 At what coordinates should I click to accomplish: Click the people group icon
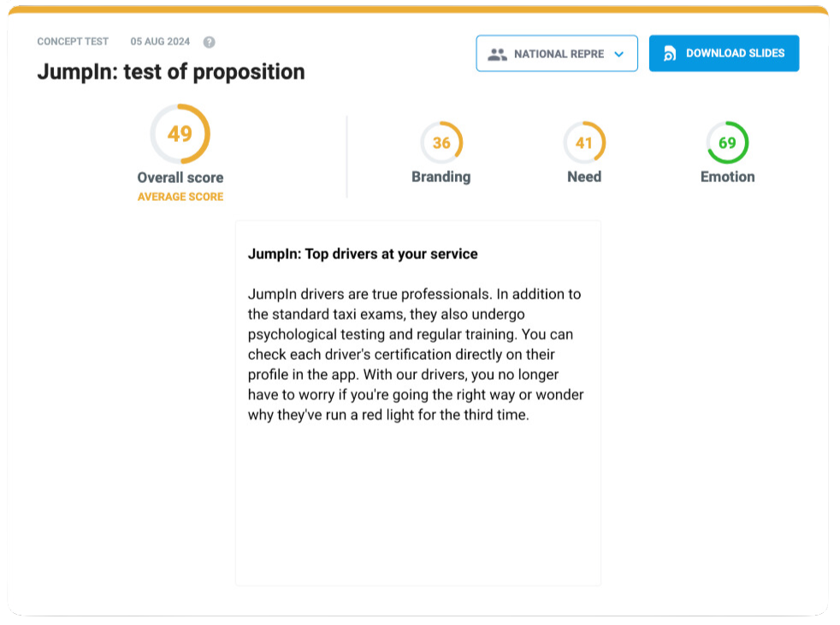pos(497,54)
